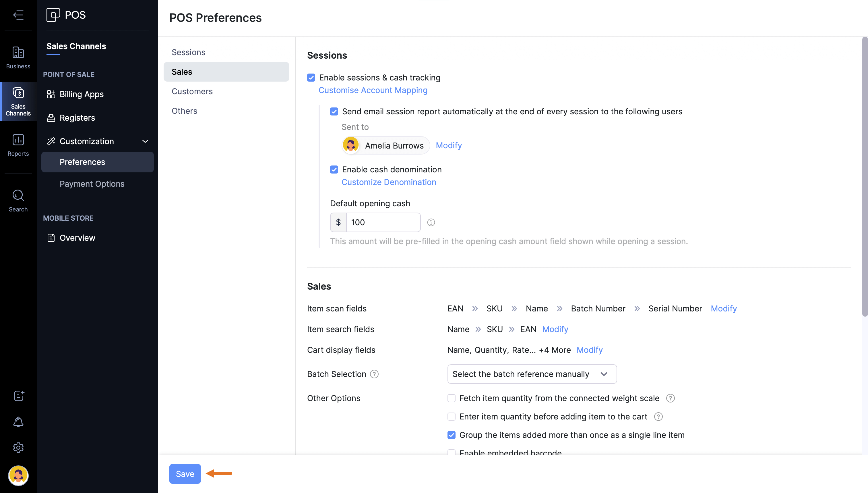Uncheck Enable sessions & cash tracking
The width and height of the screenshot is (868, 493).
pos(311,78)
